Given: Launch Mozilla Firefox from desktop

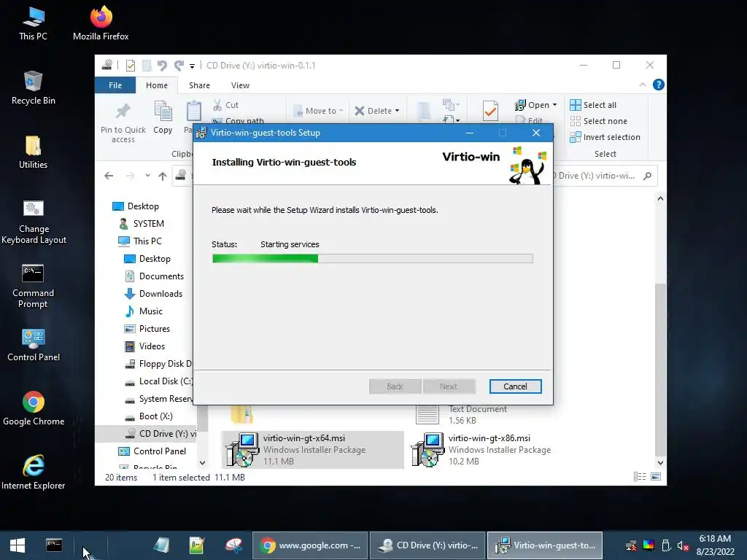Looking at the screenshot, I should [x=101, y=24].
